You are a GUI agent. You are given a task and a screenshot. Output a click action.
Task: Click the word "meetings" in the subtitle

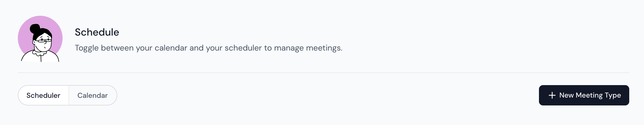pos(324,48)
